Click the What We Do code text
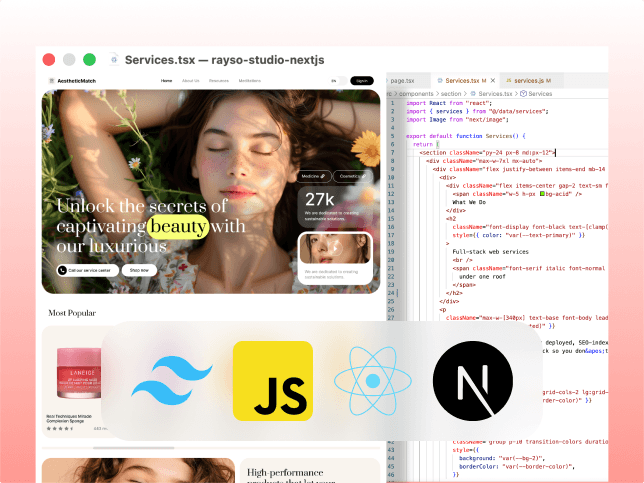 pyautogui.click(x=469, y=202)
